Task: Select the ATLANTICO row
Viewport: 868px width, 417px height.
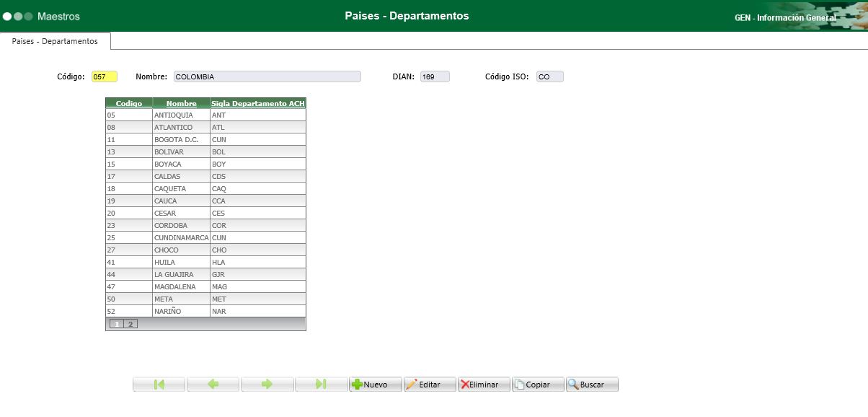Action: [205, 127]
